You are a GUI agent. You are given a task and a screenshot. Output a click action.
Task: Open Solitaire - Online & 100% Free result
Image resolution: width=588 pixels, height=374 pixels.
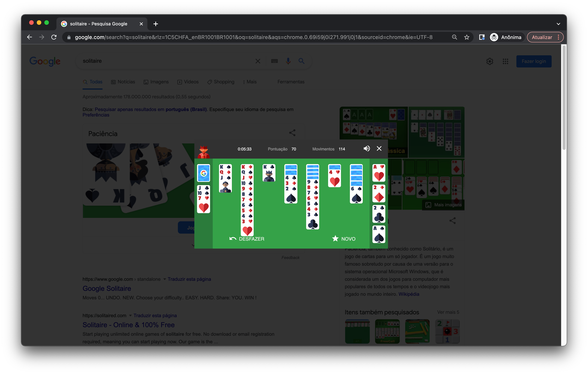click(128, 325)
